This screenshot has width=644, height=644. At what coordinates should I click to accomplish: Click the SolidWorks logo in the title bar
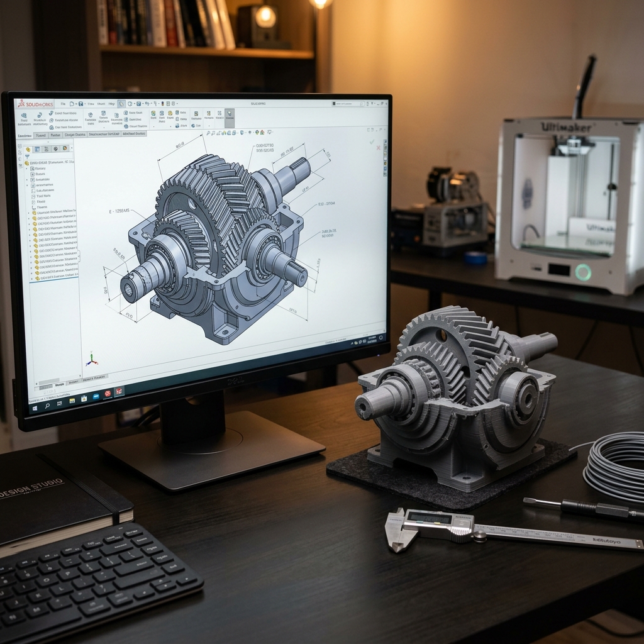pos(35,104)
